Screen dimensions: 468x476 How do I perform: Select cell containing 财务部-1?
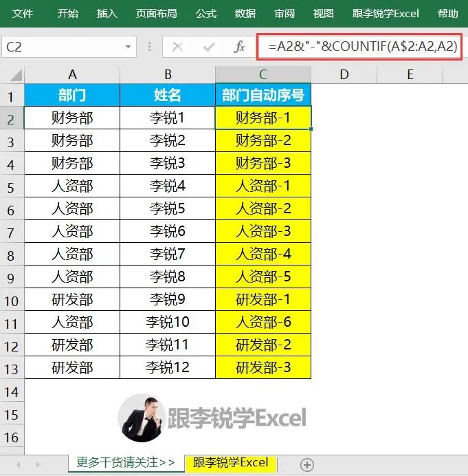point(263,118)
